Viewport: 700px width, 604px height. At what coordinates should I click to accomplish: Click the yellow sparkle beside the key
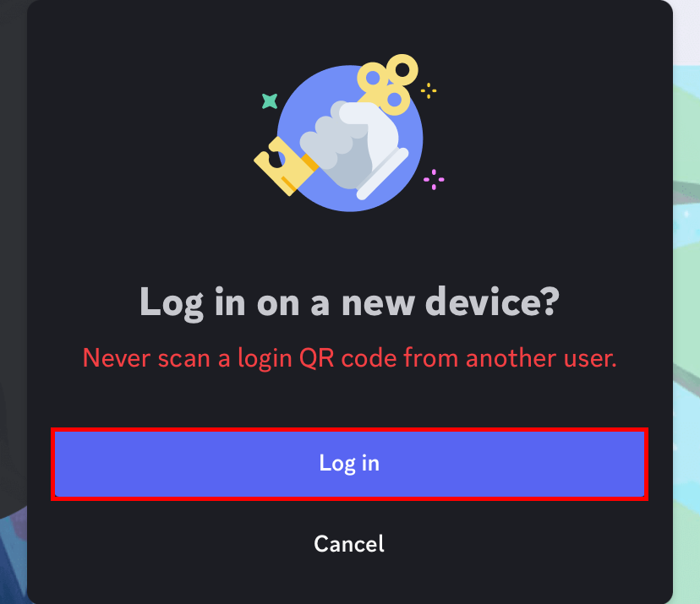tap(429, 90)
